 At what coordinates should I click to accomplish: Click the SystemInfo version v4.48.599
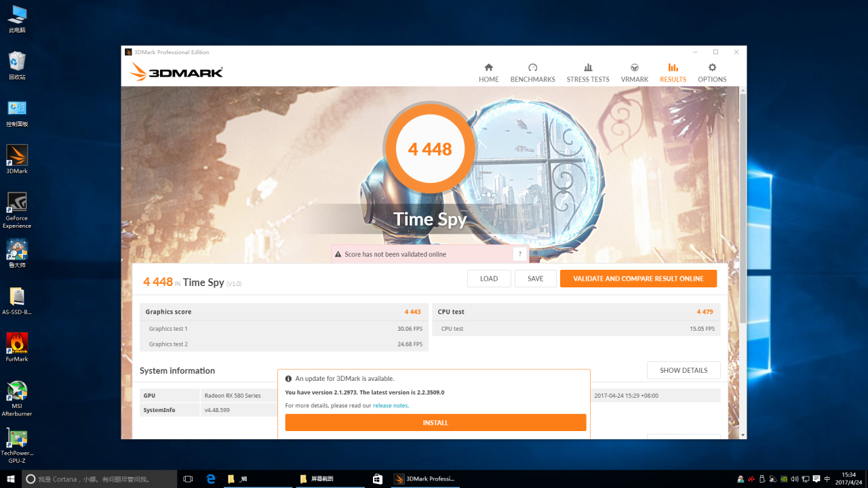(x=217, y=410)
